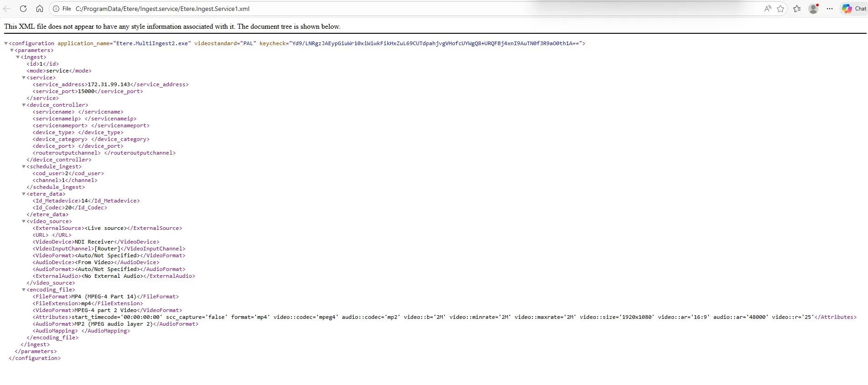The image size is (868, 385).
Task: Activate Read aloud icon in address bar
Action: pyautogui.click(x=768, y=9)
